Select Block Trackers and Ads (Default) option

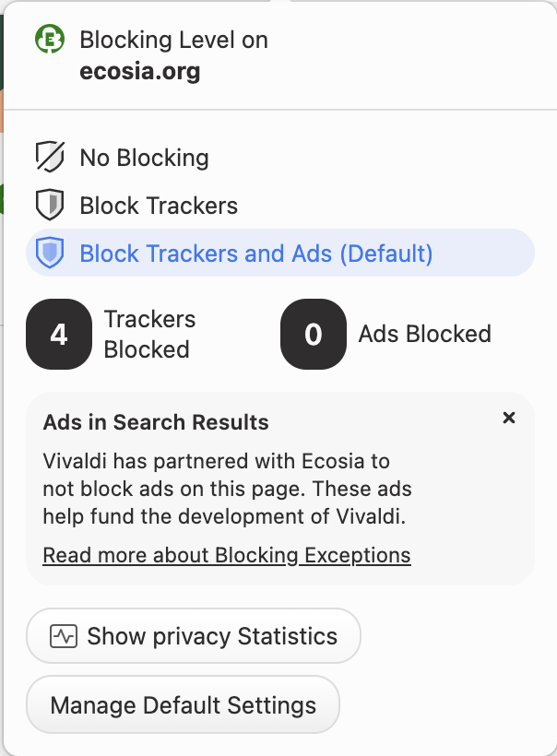pos(256,253)
